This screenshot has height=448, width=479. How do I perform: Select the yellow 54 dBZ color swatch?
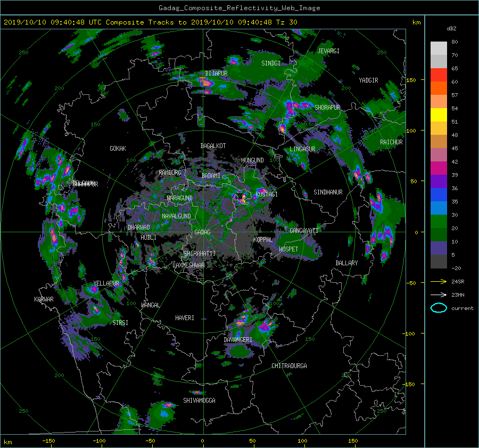[x=439, y=115]
